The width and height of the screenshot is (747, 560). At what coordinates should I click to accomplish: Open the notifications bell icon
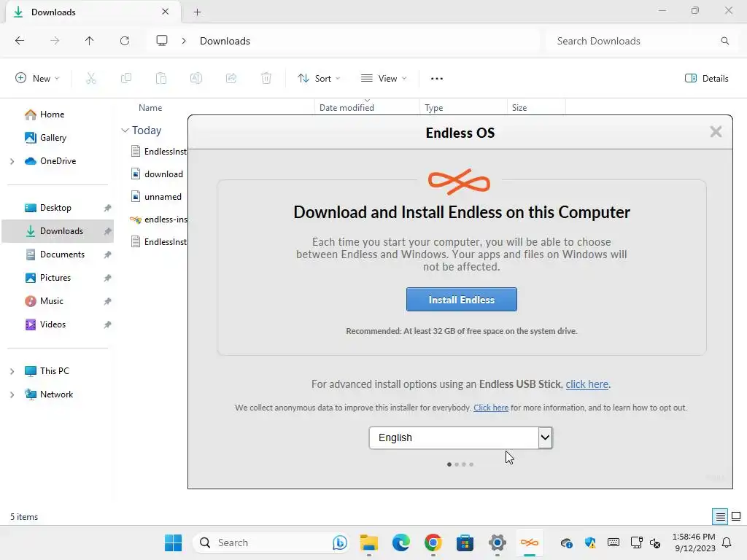coord(727,542)
